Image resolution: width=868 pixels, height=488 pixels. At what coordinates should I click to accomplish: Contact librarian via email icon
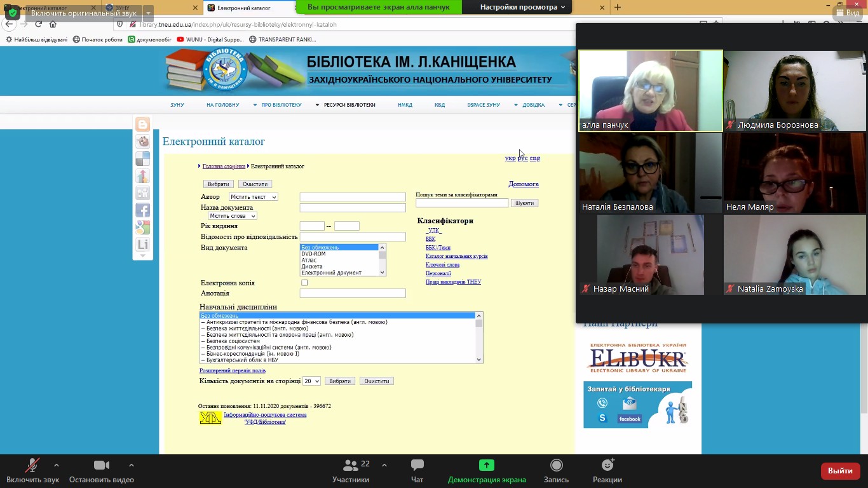tap(629, 403)
